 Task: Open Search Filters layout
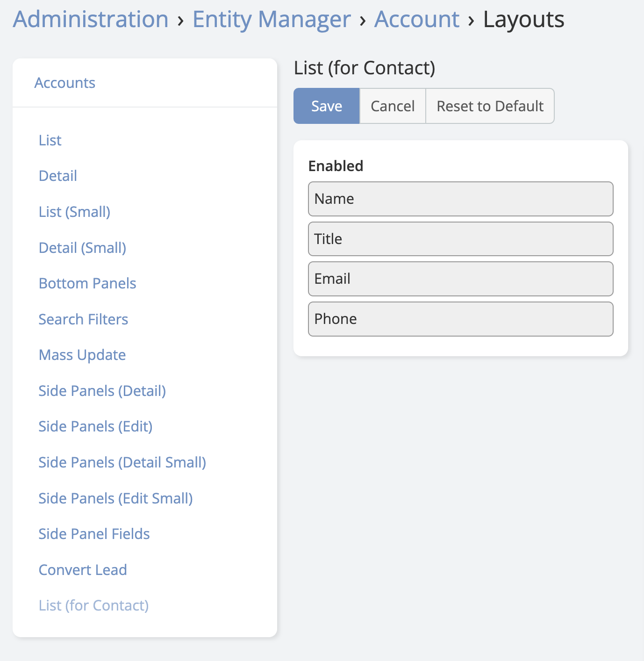[83, 319]
